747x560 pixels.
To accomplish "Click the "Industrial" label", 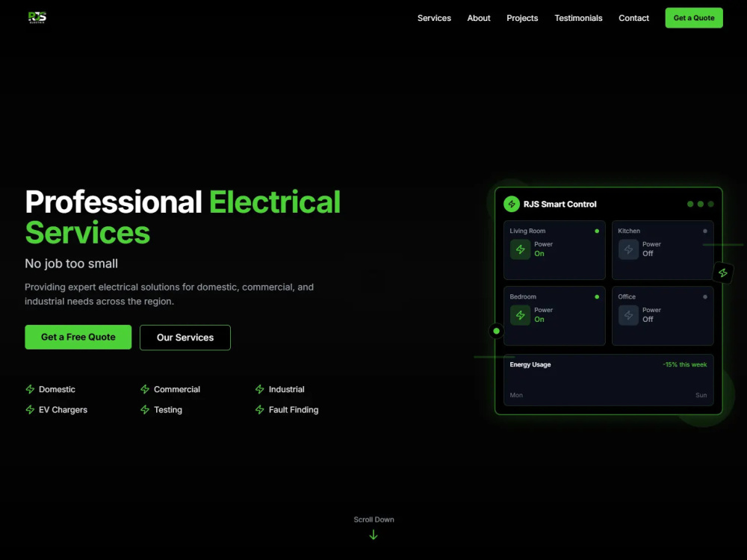I will tap(286, 390).
